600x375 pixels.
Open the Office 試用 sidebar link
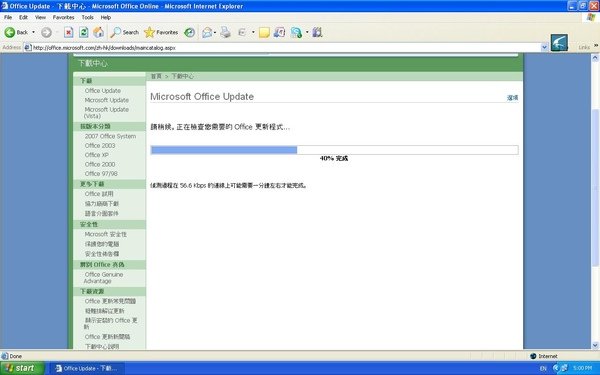pyautogui.click(x=99, y=194)
